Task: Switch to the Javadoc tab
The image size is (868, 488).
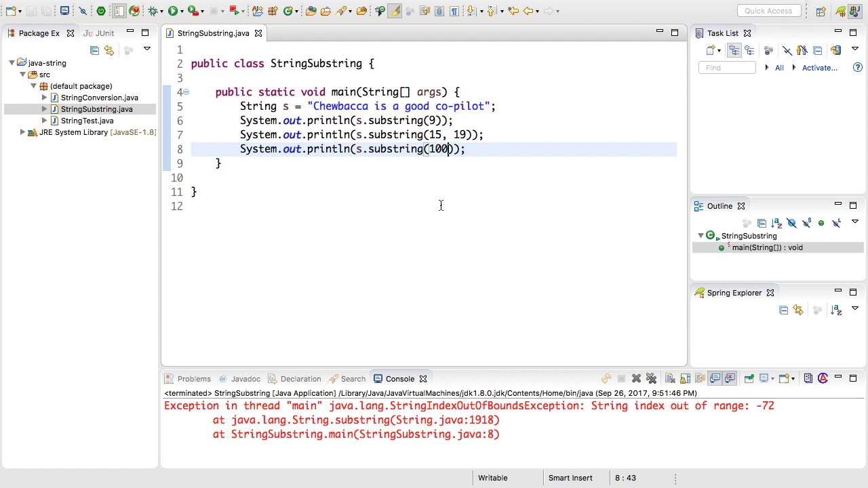Action: tap(239, 379)
